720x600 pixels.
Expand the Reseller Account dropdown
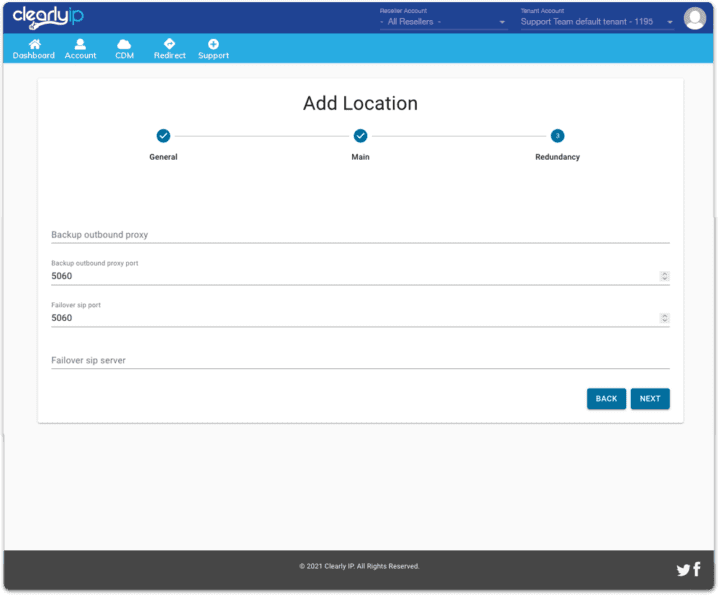444,22
